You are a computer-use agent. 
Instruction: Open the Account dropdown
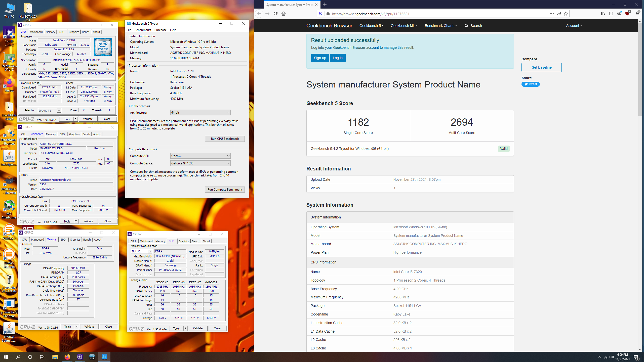574,26
